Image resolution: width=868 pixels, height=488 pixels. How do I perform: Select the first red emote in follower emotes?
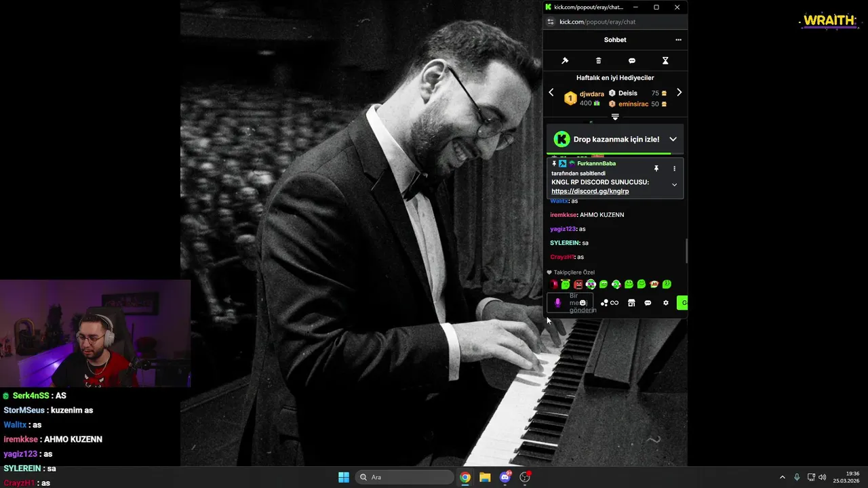pos(554,284)
